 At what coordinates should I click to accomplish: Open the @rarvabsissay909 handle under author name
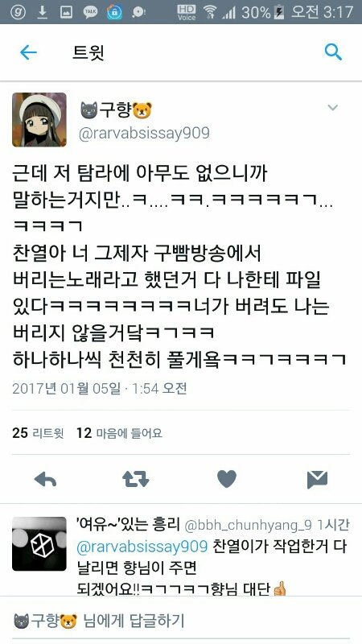click(x=144, y=134)
